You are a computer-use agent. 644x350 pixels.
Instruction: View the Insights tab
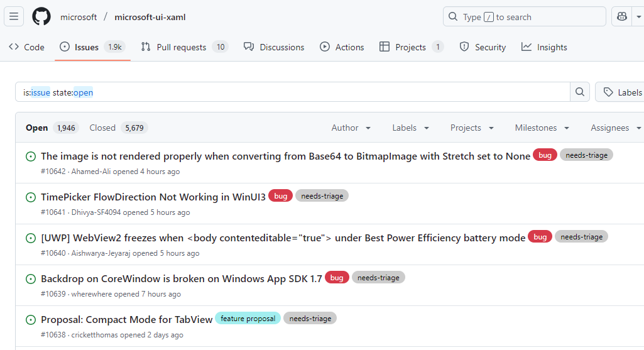tap(544, 47)
